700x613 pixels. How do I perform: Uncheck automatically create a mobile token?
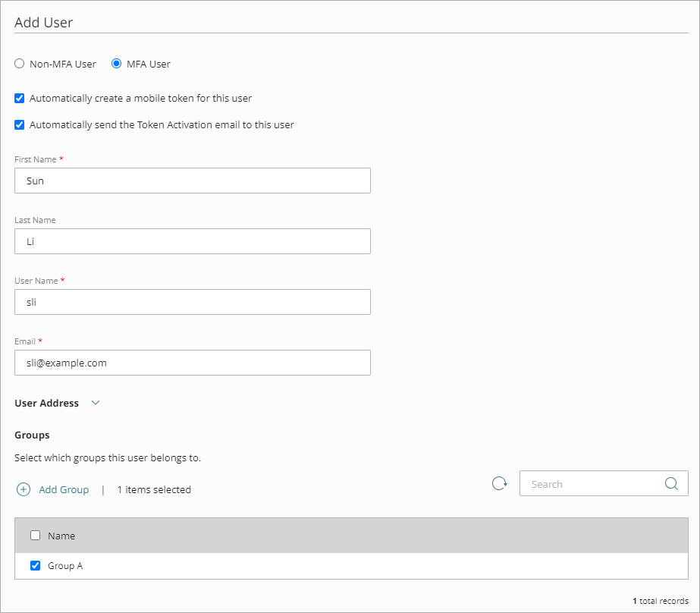pyautogui.click(x=20, y=99)
